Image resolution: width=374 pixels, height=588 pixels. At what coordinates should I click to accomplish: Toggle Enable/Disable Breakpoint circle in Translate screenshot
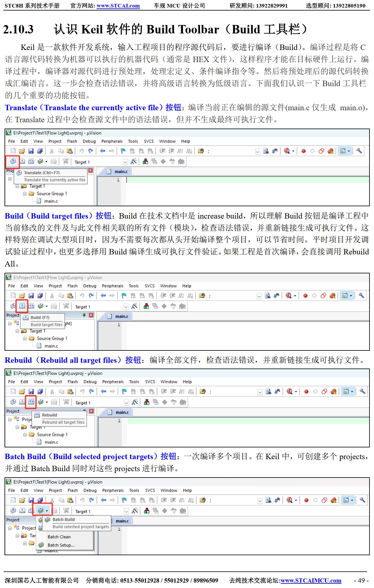pyautogui.click(x=312, y=151)
